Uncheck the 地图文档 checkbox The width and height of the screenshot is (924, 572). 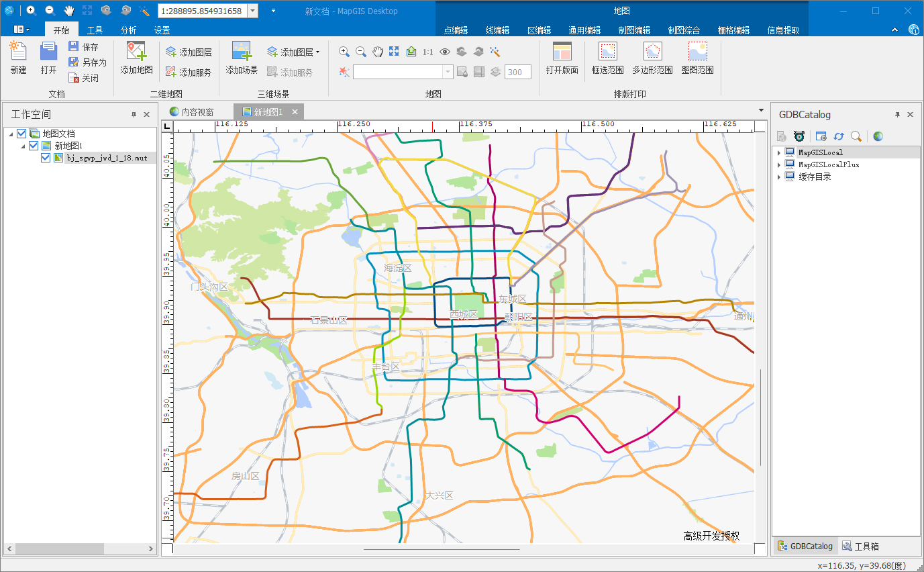[21, 134]
